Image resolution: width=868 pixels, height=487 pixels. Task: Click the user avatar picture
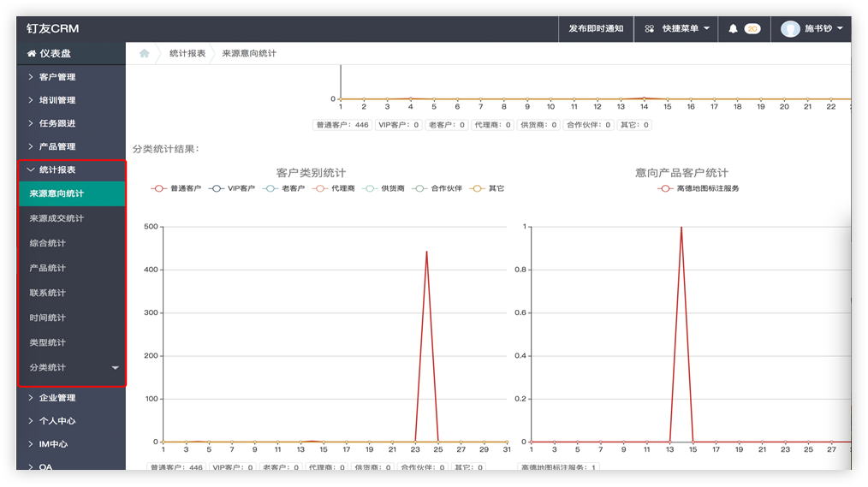point(790,29)
